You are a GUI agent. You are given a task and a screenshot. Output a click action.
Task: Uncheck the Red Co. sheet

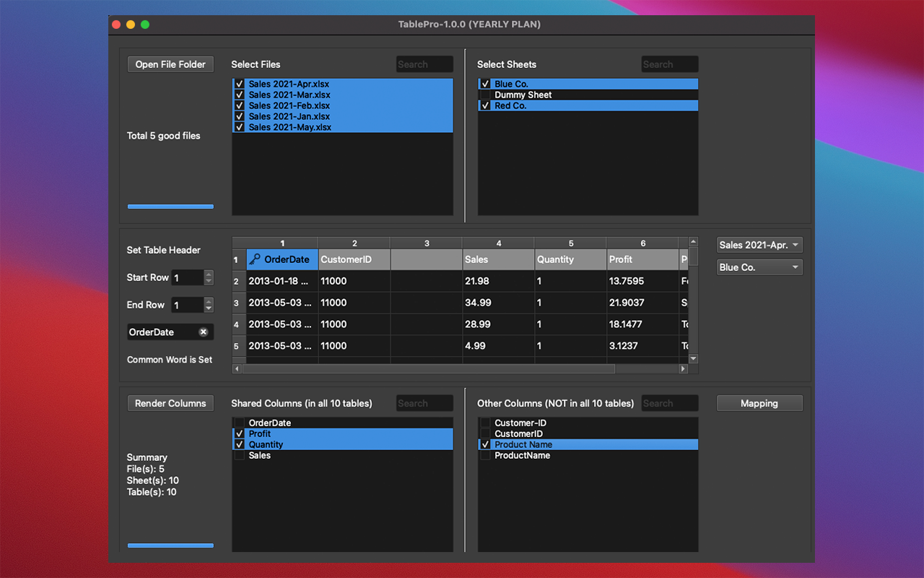click(486, 105)
